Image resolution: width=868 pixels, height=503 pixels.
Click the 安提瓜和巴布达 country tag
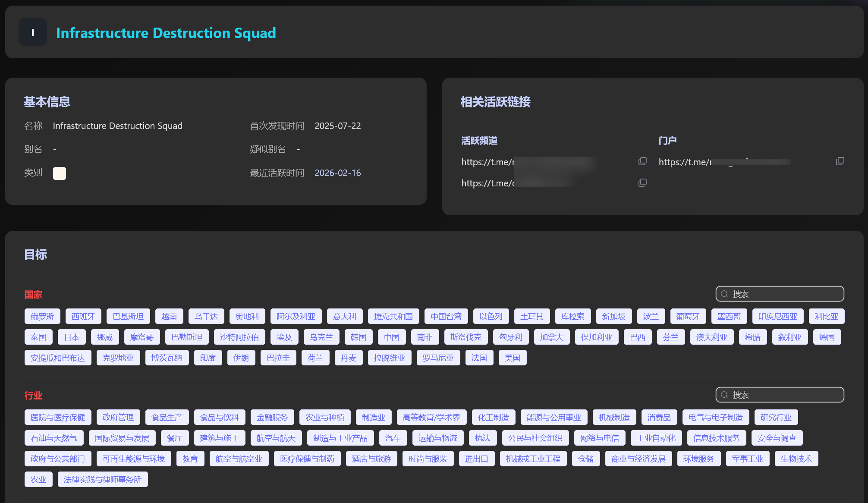click(x=58, y=358)
